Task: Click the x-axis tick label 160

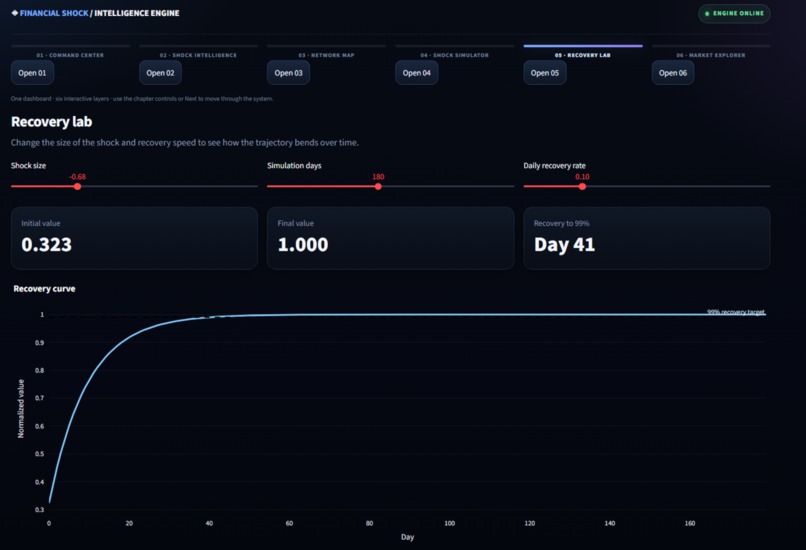Action: 690,523
